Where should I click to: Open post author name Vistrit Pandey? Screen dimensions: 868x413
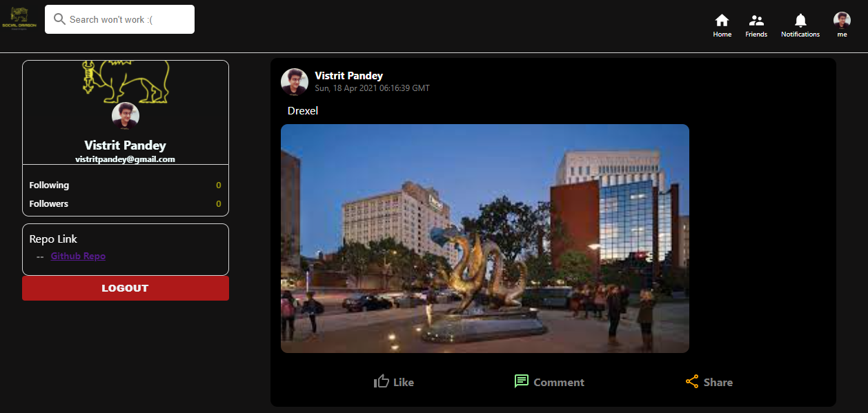(x=348, y=76)
